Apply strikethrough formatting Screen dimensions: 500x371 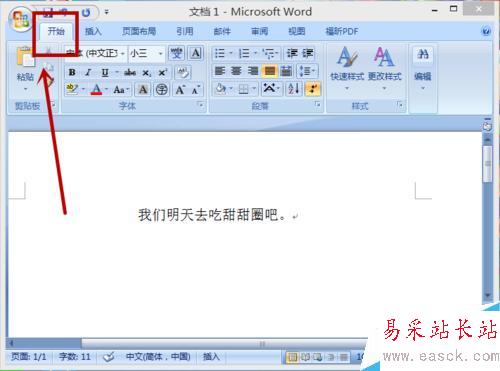pyautogui.click(x=130, y=72)
